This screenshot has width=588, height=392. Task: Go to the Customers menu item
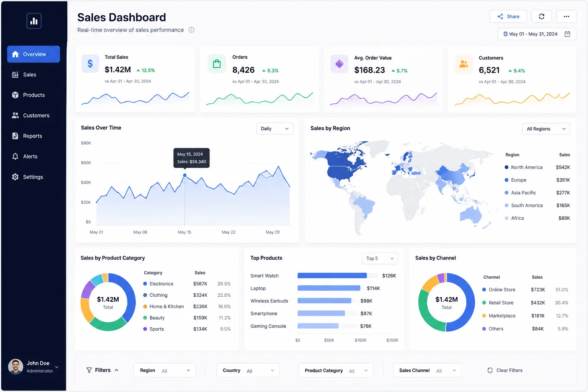33,115
